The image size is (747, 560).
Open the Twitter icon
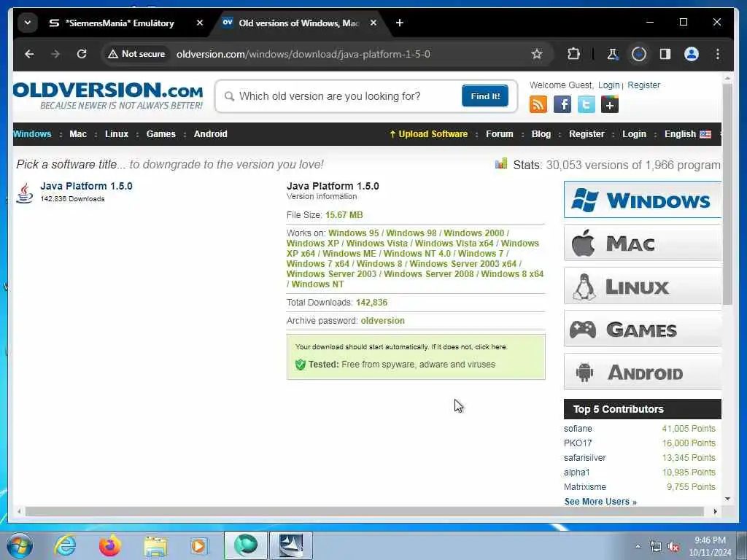586,104
